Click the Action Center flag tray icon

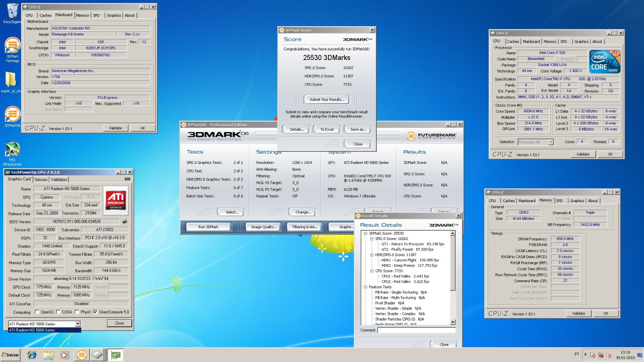[592, 355]
